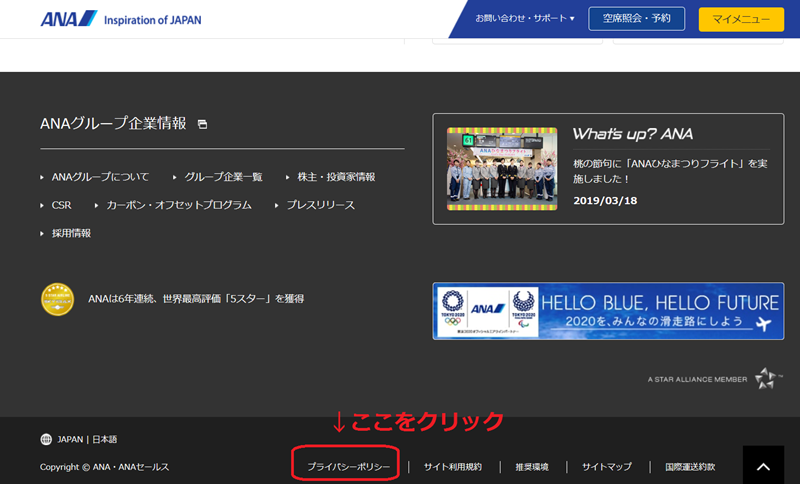800x484 pixels.
Task: Open ANAグループについて link
Action: pyautogui.click(x=100, y=177)
